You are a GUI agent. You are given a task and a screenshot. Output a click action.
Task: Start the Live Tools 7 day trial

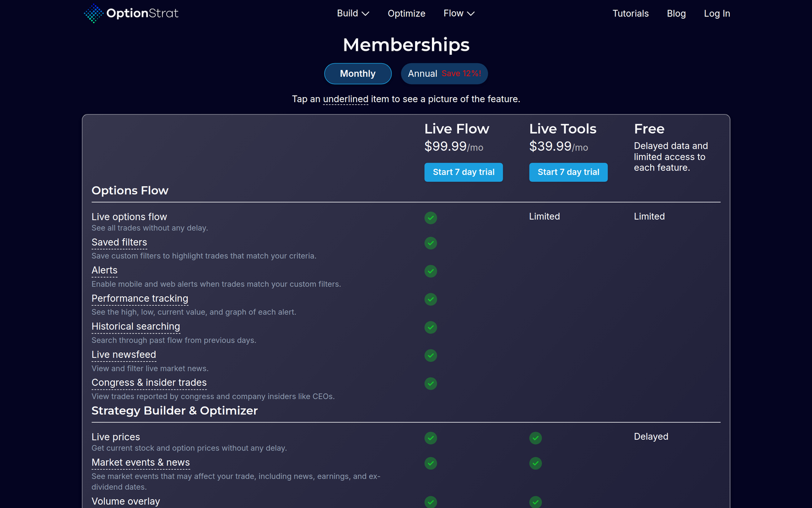point(568,172)
